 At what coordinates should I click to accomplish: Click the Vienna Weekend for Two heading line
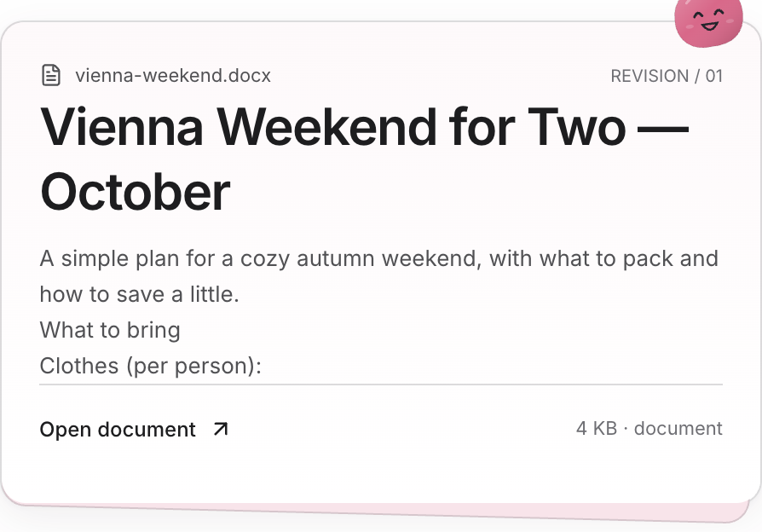tap(365, 127)
